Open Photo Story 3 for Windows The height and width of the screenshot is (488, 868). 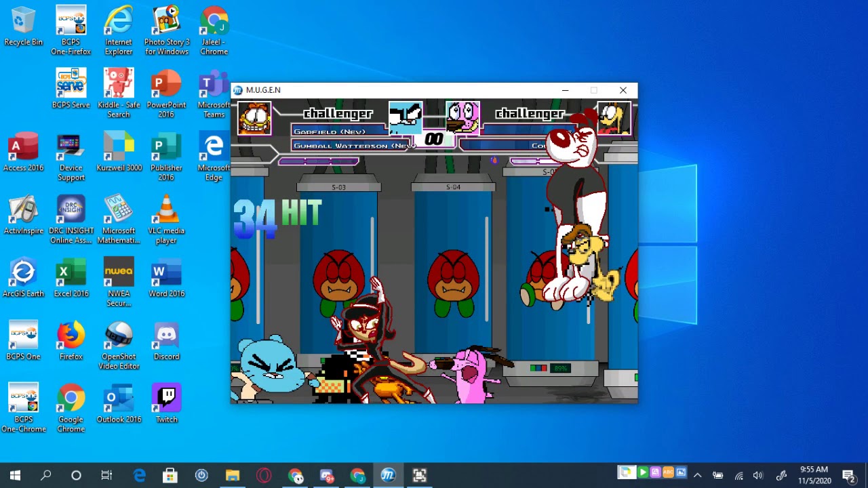166,31
